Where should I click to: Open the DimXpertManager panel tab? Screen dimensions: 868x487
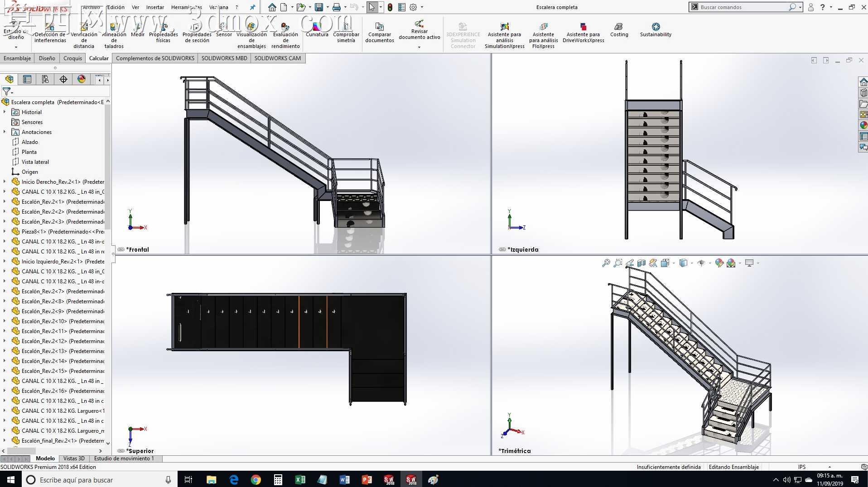pyautogui.click(x=63, y=79)
